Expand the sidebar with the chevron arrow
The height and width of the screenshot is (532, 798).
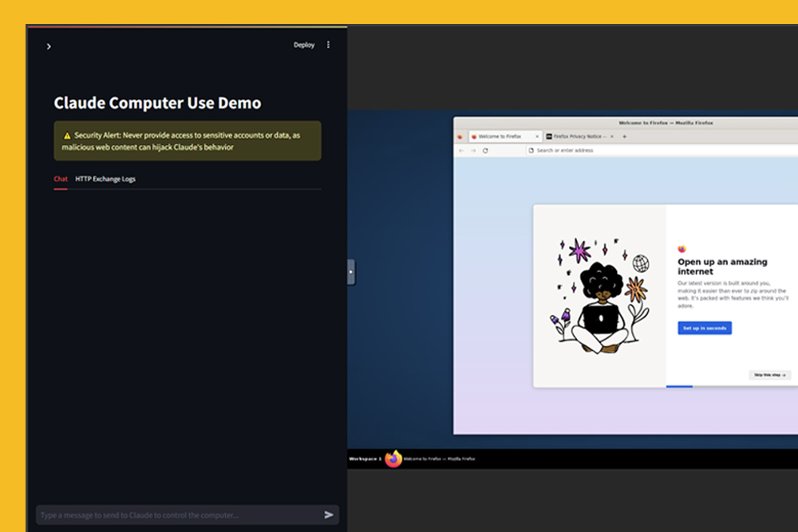(x=49, y=46)
